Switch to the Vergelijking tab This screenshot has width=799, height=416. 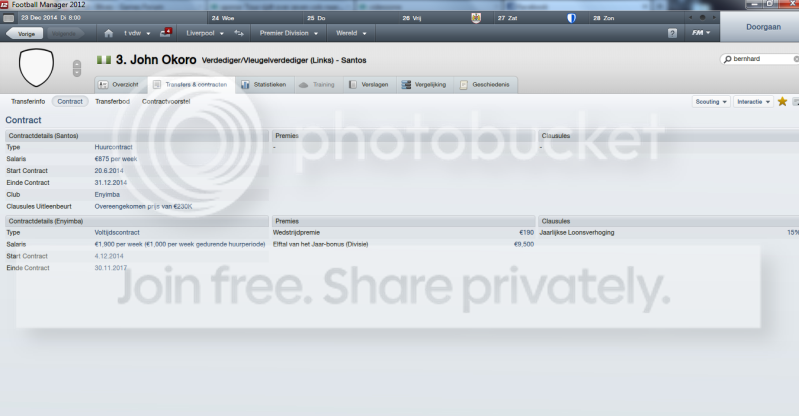pos(424,85)
